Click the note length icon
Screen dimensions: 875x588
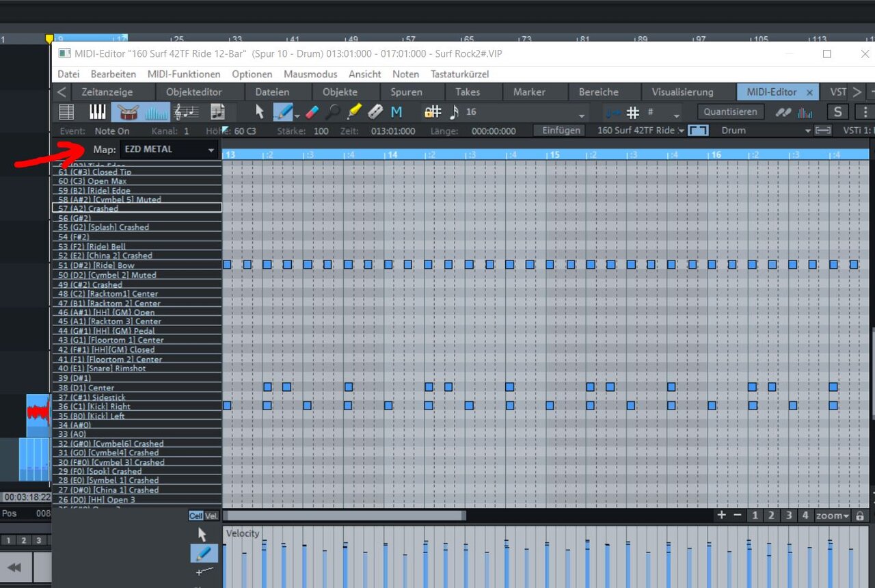point(454,111)
